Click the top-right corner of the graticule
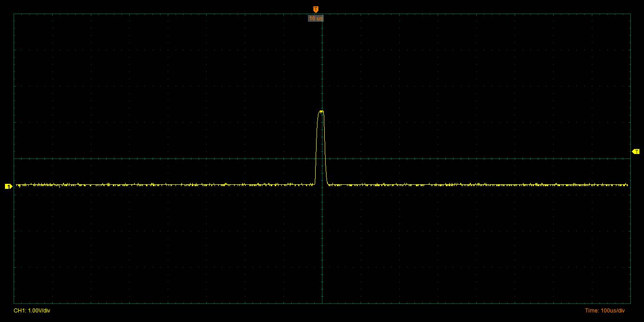The width and height of the screenshot is (644, 322). click(x=630, y=14)
